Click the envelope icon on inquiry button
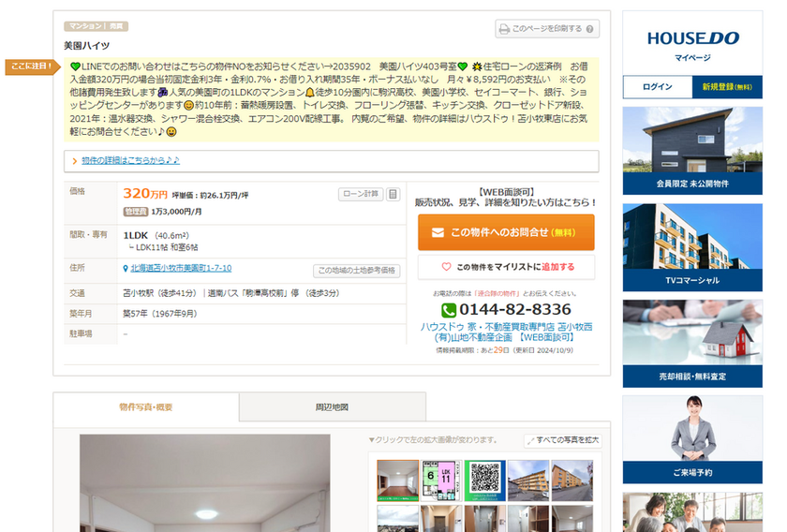Image resolution: width=787 pixels, height=532 pixels. click(438, 233)
